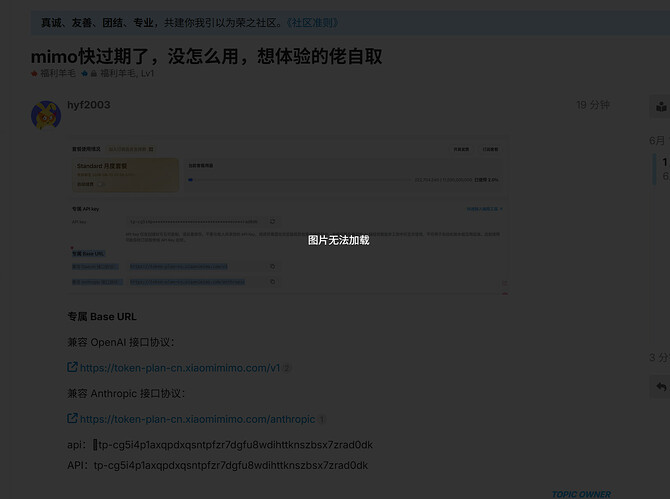The height and width of the screenshot is (499, 670).
Task: Click the external-link icon before the /v1 URL
Action: (x=72, y=367)
